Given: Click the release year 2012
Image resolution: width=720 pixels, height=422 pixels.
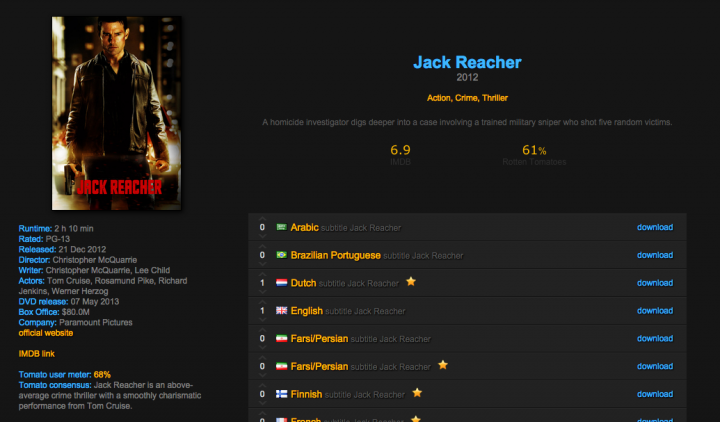Looking at the screenshot, I should [467, 77].
